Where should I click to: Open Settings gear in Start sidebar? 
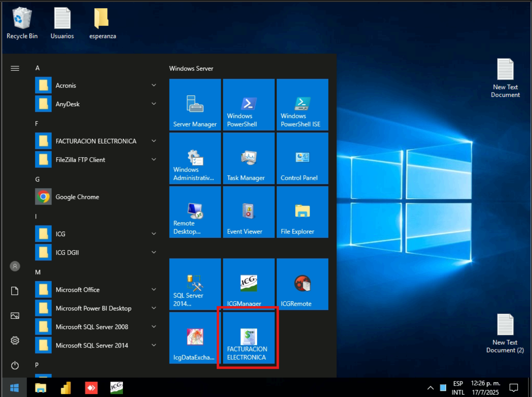pos(15,341)
